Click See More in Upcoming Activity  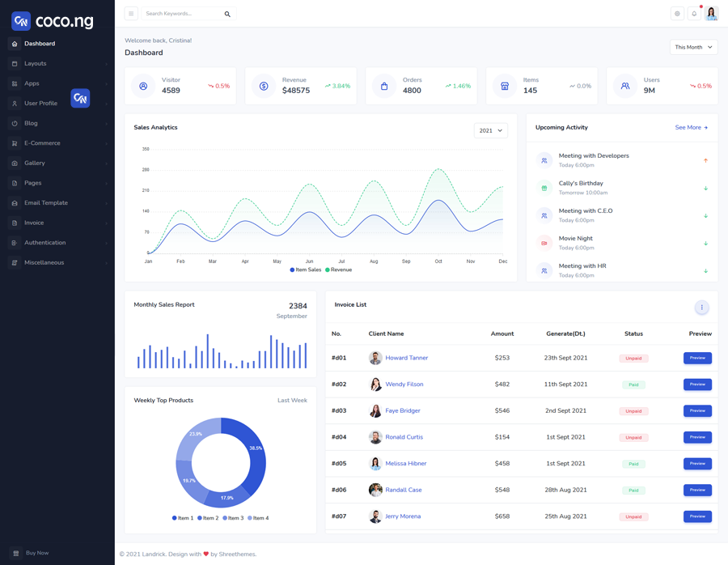coord(691,128)
